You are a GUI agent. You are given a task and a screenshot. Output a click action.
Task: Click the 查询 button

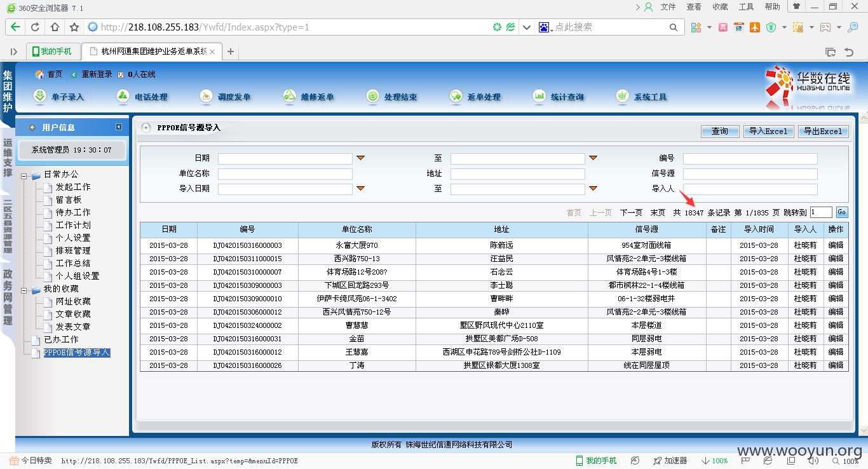tap(720, 131)
